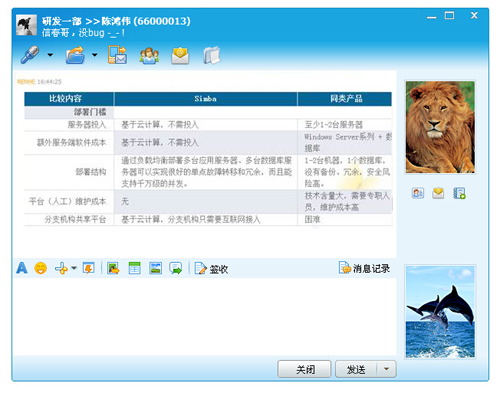500x396 pixels.
Task: Open the font settings A icon
Action: click(x=22, y=268)
